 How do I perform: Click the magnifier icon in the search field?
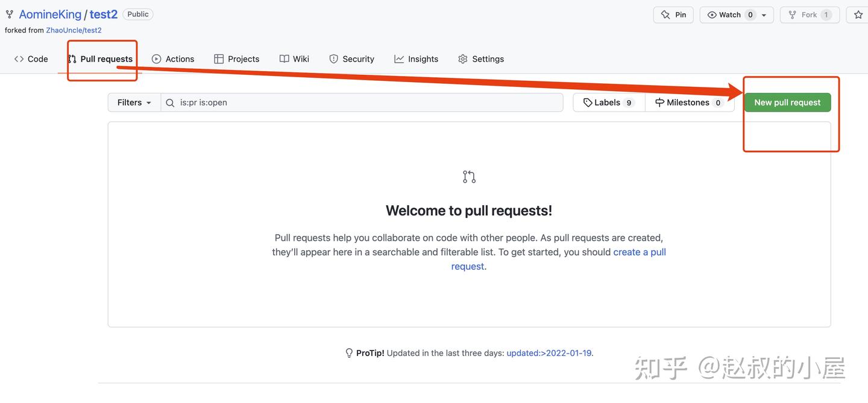(x=170, y=103)
